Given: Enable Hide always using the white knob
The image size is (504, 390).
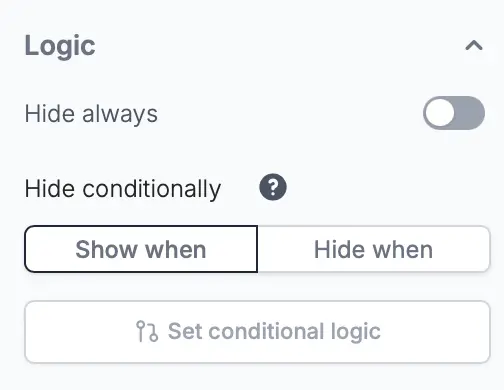Looking at the screenshot, I should coord(440,113).
